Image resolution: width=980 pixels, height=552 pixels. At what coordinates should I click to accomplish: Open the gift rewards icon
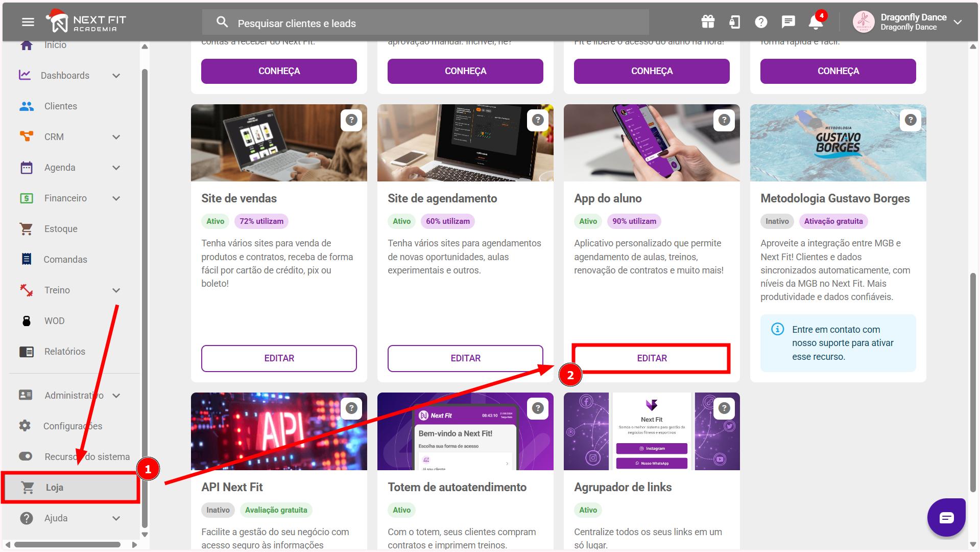click(x=708, y=22)
